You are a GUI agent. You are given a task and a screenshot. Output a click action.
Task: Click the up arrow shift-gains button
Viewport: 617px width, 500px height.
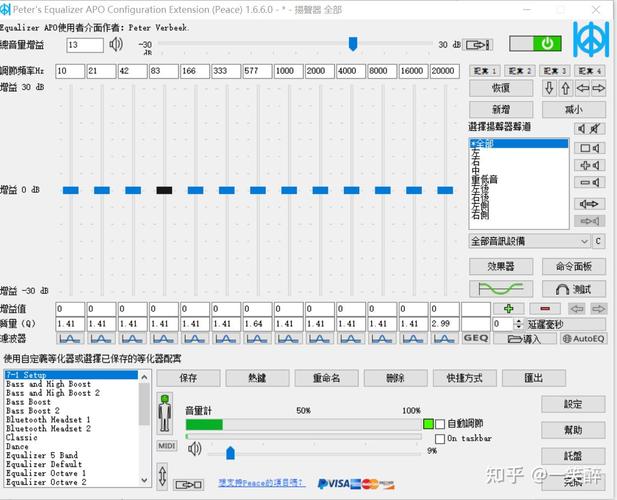(565, 88)
